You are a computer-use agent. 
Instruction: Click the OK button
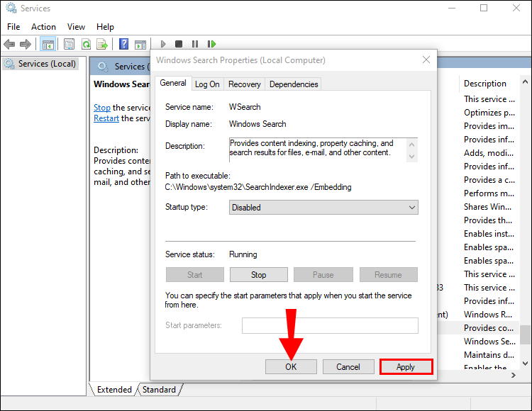(291, 367)
